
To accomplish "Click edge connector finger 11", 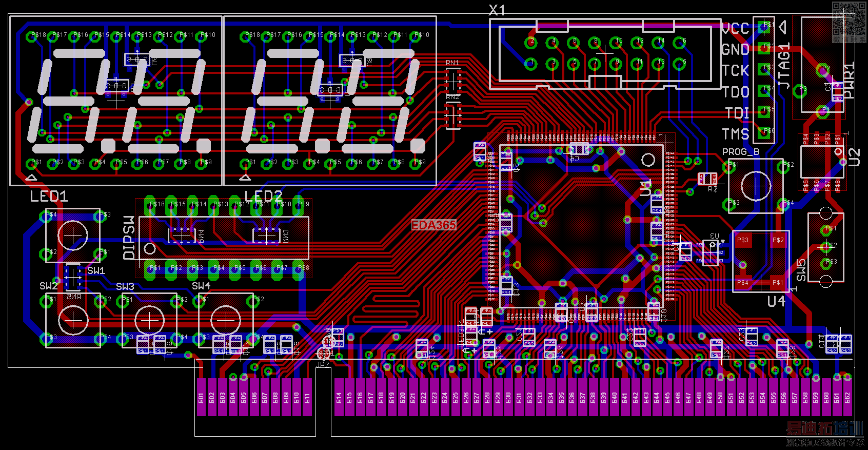I will 307,397.
